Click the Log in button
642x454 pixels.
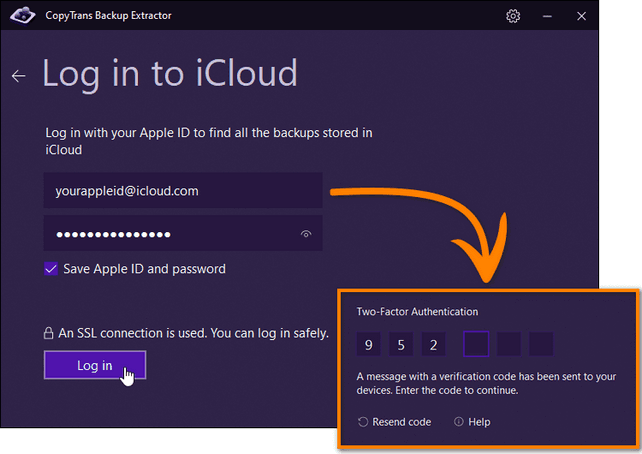pyautogui.click(x=95, y=365)
